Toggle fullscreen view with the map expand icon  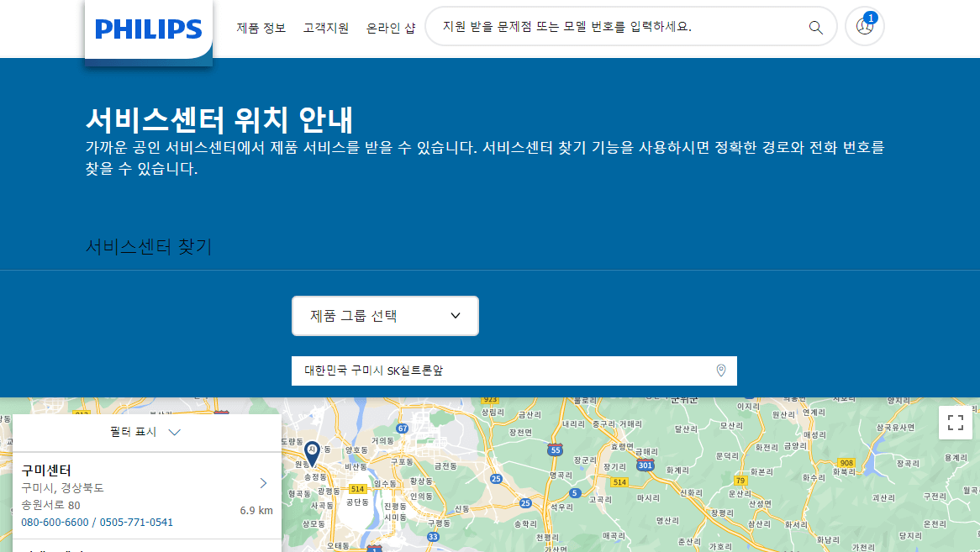pyautogui.click(x=955, y=423)
